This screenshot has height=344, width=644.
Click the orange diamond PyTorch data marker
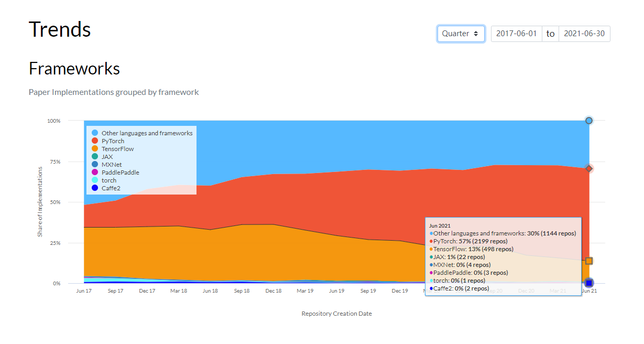tap(589, 168)
